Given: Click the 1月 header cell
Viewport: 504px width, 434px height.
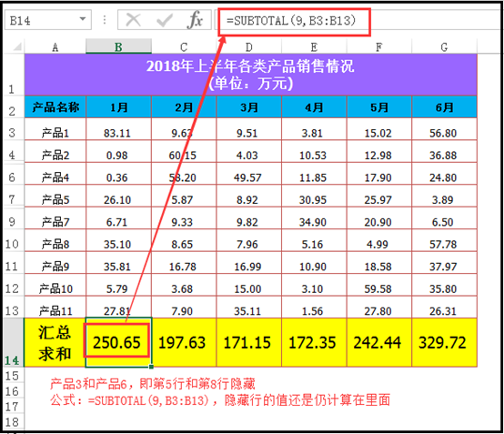Looking at the screenshot, I should (x=118, y=106).
